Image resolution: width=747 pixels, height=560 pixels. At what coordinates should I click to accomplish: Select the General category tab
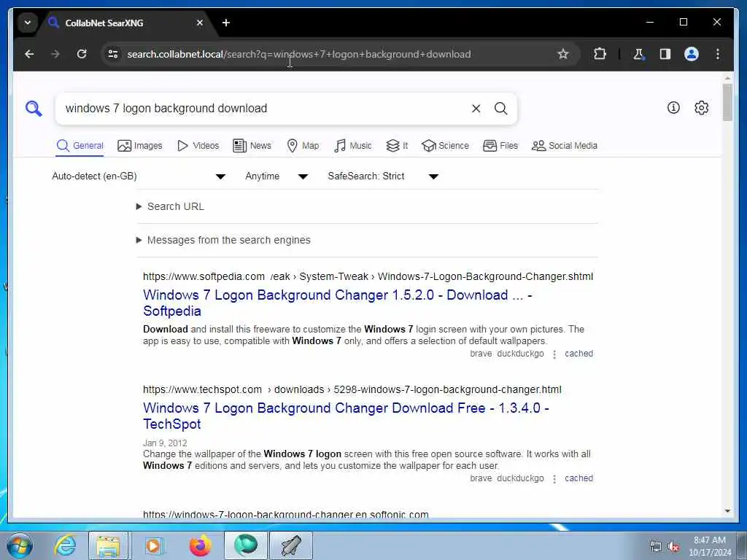pyautogui.click(x=80, y=146)
